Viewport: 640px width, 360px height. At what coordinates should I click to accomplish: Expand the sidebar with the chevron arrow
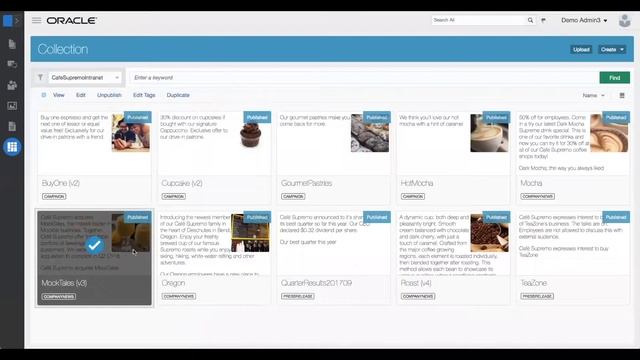[x=17, y=21]
